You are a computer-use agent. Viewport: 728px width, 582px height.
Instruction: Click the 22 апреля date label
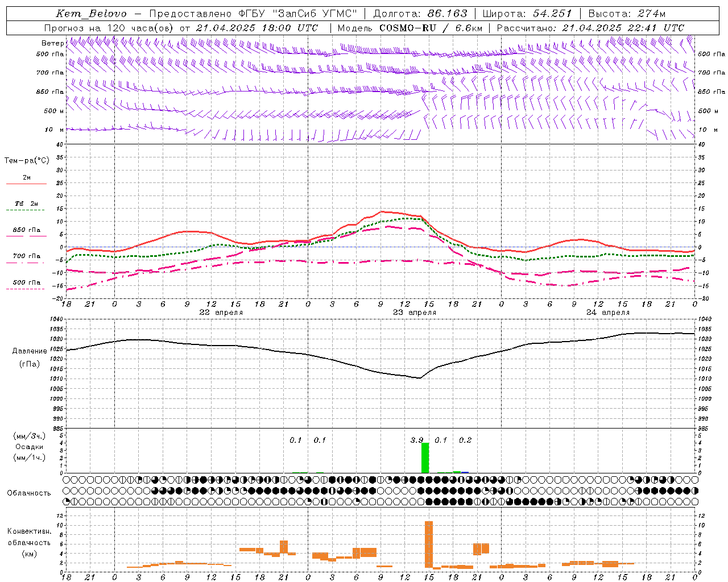click(221, 313)
